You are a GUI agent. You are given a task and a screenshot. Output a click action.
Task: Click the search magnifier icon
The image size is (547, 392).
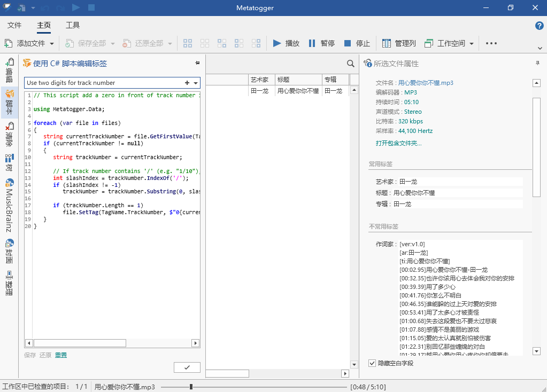click(351, 64)
